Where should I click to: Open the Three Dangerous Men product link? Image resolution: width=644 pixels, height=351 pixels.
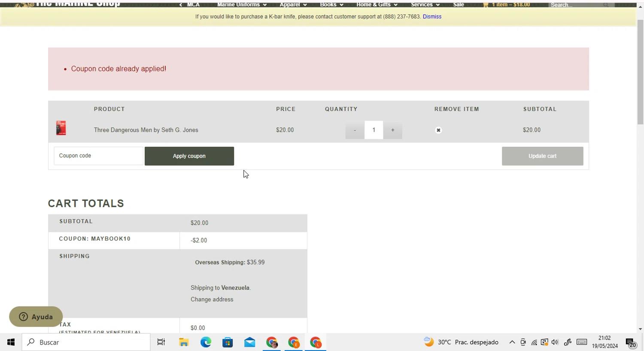[146, 130]
